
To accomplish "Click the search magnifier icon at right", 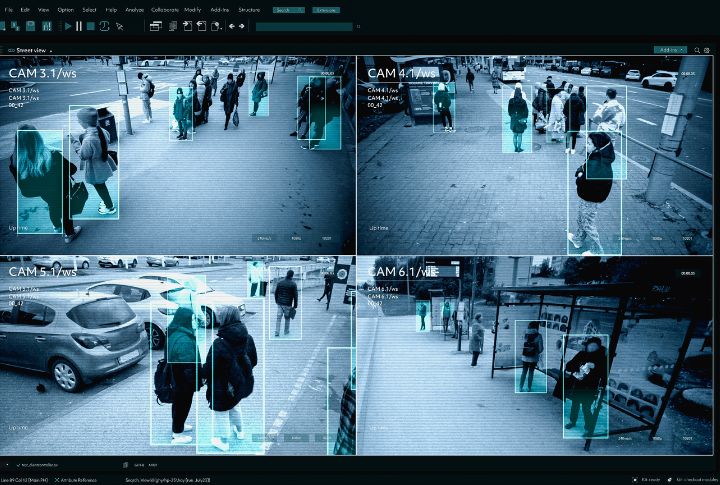I will [x=697, y=48].
